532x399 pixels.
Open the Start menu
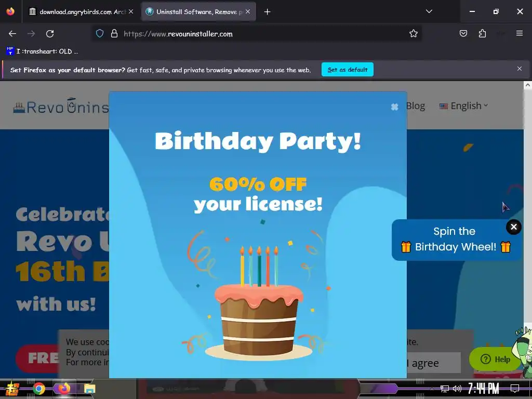pos(12,389)
